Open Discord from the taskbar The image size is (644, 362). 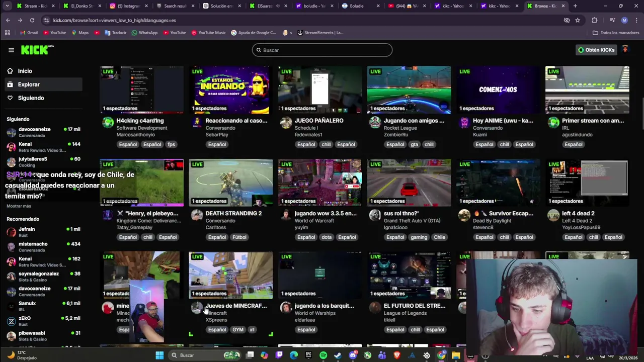click(353, 355)
